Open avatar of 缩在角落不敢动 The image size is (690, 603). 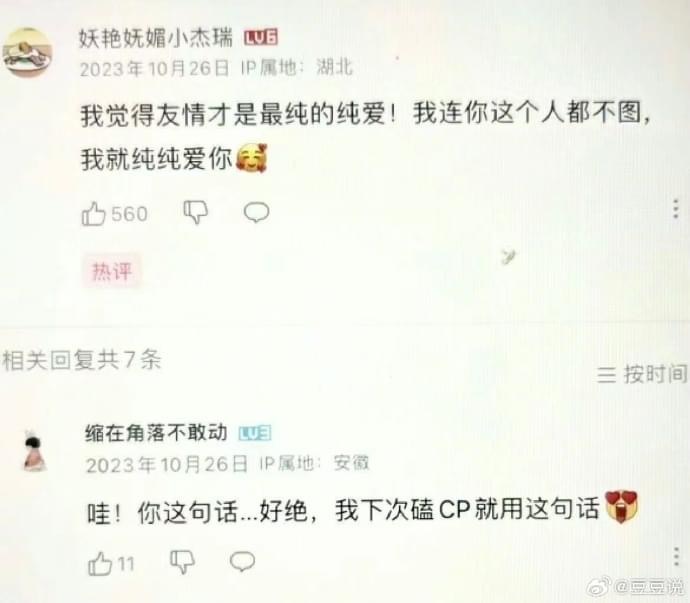coord(35,451)
